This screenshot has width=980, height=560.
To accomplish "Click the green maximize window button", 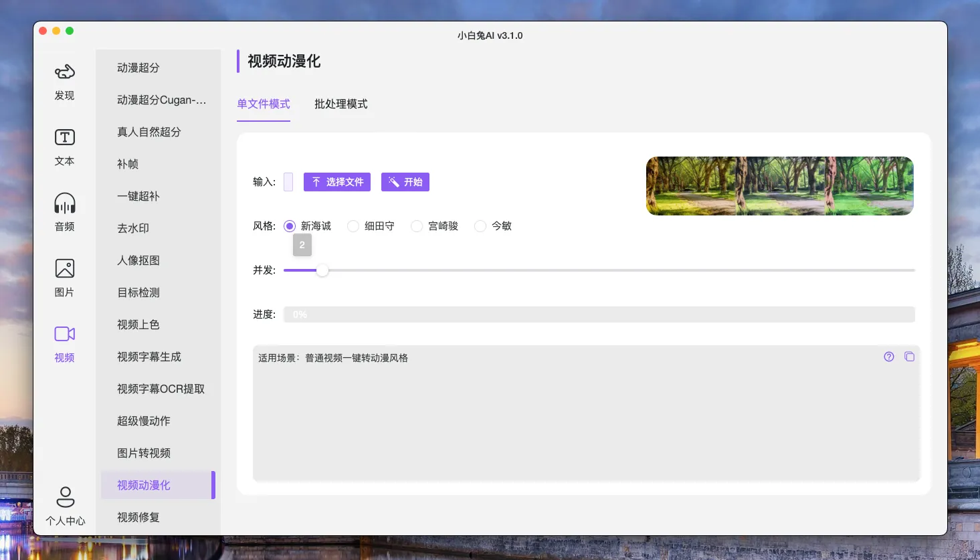I will click(70, 31).
